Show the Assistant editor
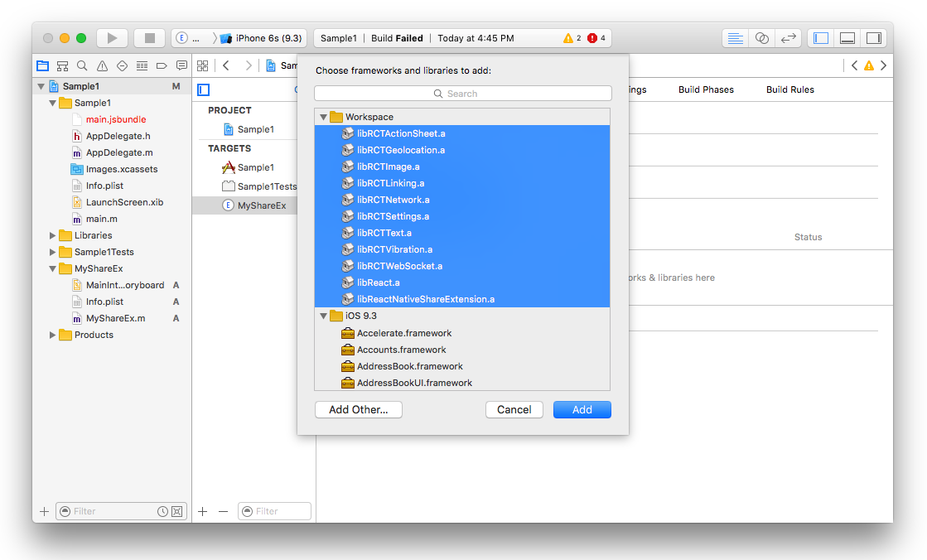Viewport: 927px width, 560px height. pos(762,38)
